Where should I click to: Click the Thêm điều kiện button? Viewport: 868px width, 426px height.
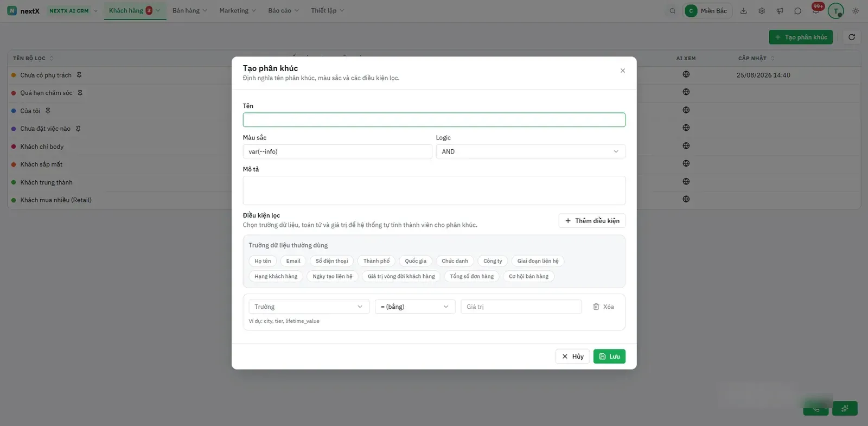click(592, 221)
